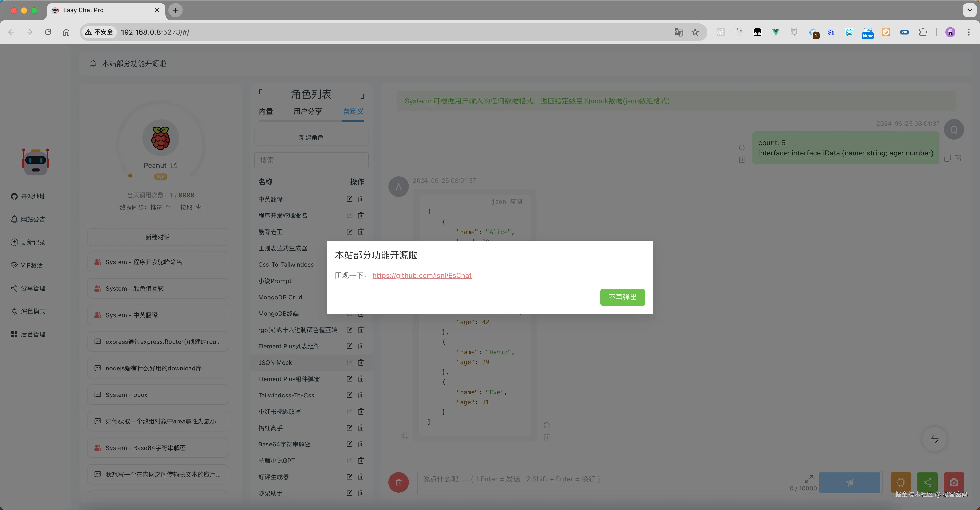The height and width of the screenshot is (510, 980).
Task: Toggle 深色模式 dark mode in sidebar
Action: click(x=29, y=311)
